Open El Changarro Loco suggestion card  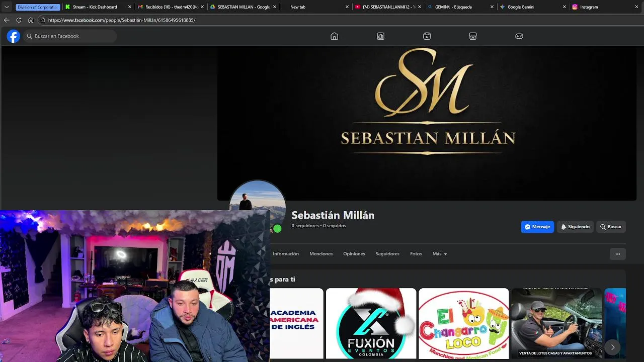pyautogui.click(x=463, y=323)
